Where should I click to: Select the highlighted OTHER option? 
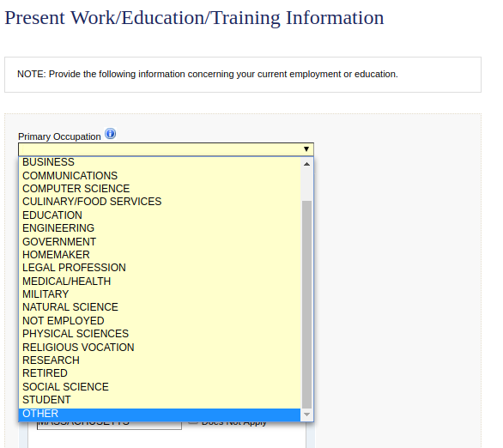(160, 414)
